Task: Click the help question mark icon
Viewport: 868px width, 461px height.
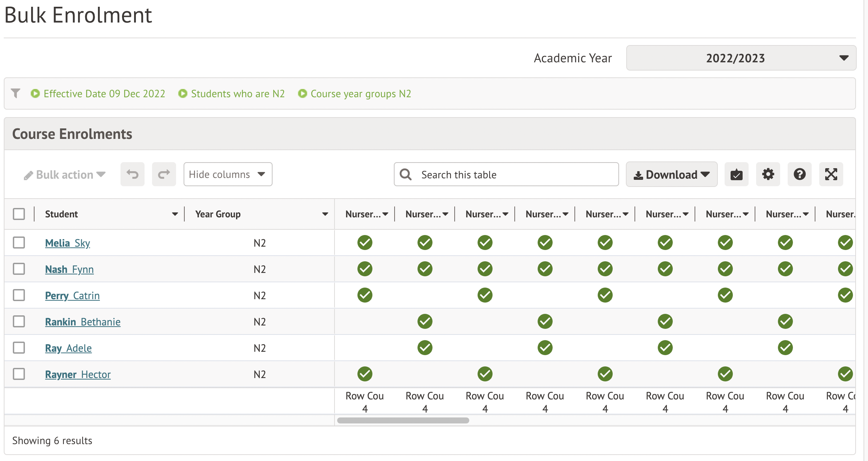Action: (x=799, y=174)
